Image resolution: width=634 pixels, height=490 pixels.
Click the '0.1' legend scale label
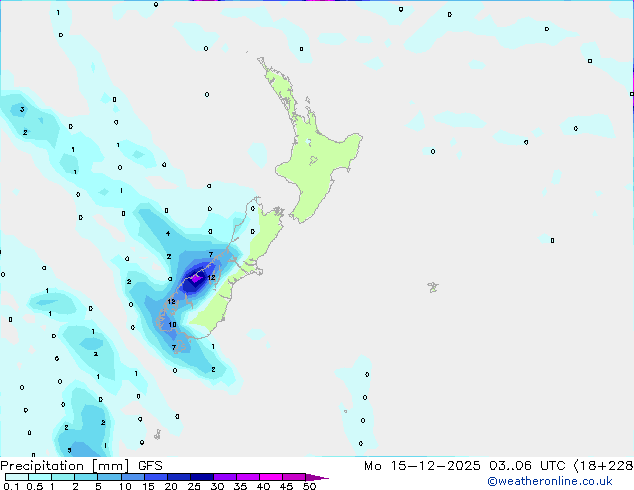(x=11, y=486)
